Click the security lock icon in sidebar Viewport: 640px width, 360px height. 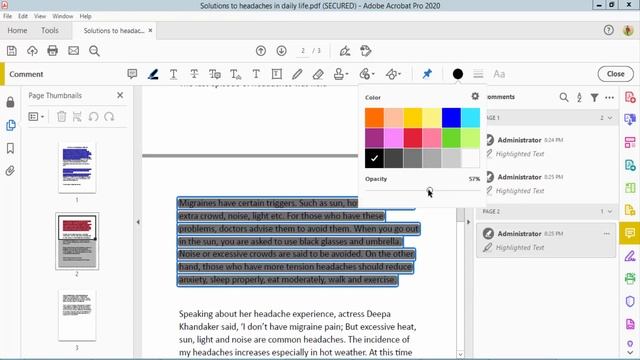[x=10, y=102]
